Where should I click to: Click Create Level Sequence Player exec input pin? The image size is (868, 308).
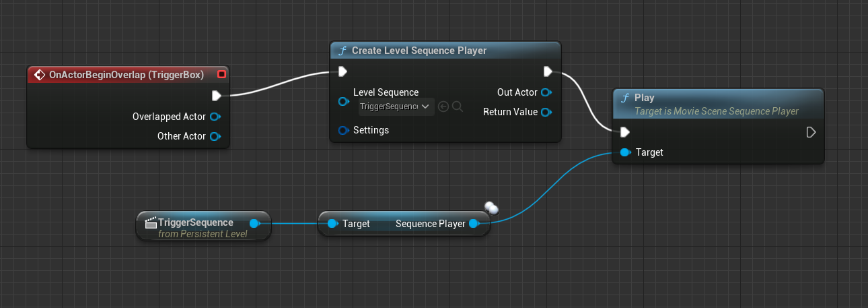tap(342, 71)
